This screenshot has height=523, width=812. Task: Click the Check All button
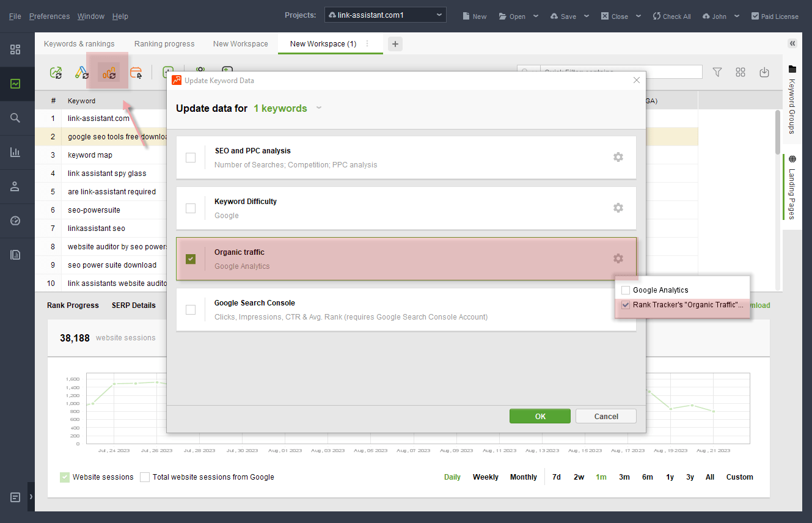click(x=671, y=16)
